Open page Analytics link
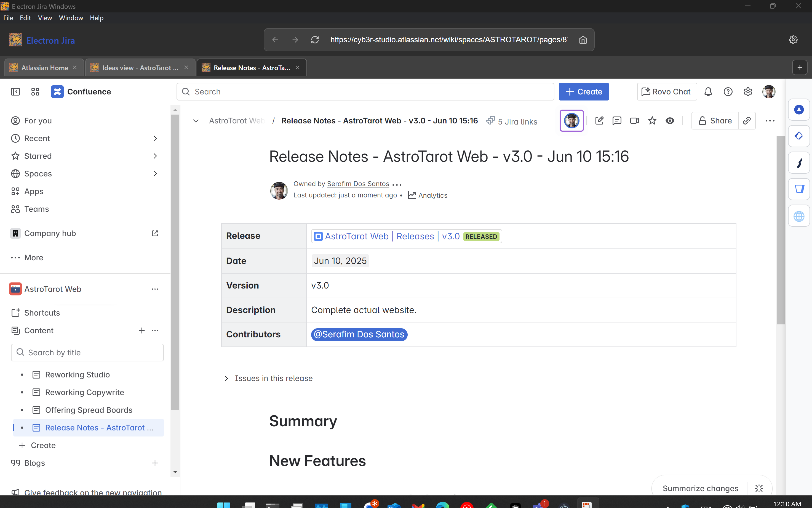The image size is (812, 508). click(x=428, y=195)
